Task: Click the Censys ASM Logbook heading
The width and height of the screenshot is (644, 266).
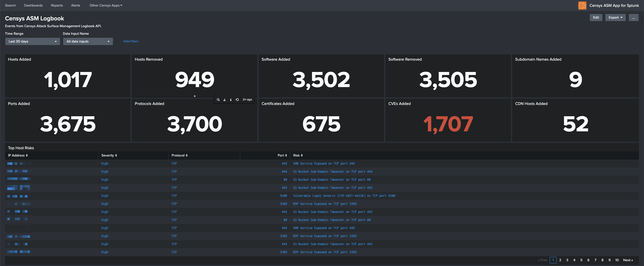Action: coord(34,19)
